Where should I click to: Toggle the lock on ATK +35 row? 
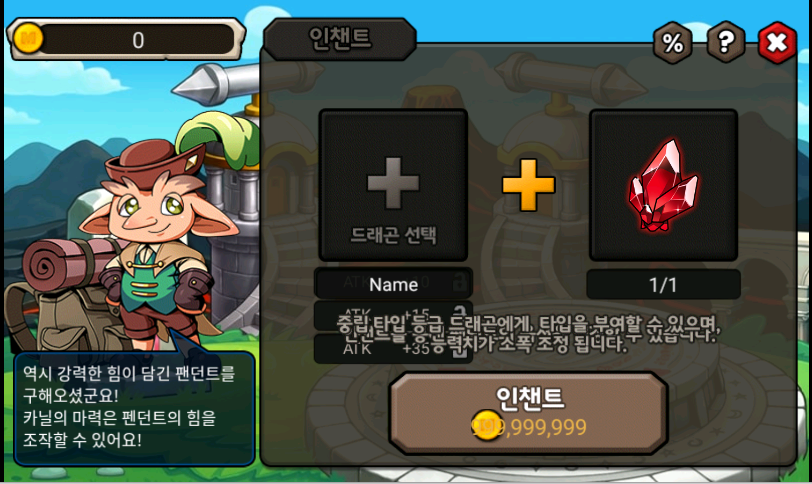click(459, 350)
